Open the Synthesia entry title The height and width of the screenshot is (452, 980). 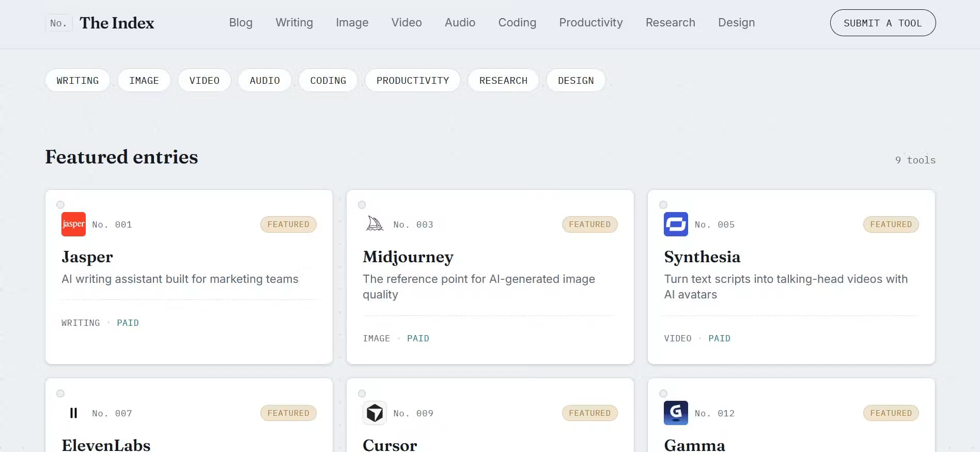tap(702, 257)
